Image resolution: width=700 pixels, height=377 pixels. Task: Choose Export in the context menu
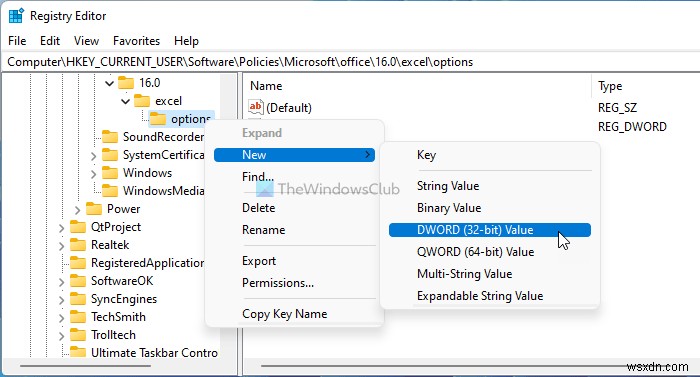pos(294,261)
